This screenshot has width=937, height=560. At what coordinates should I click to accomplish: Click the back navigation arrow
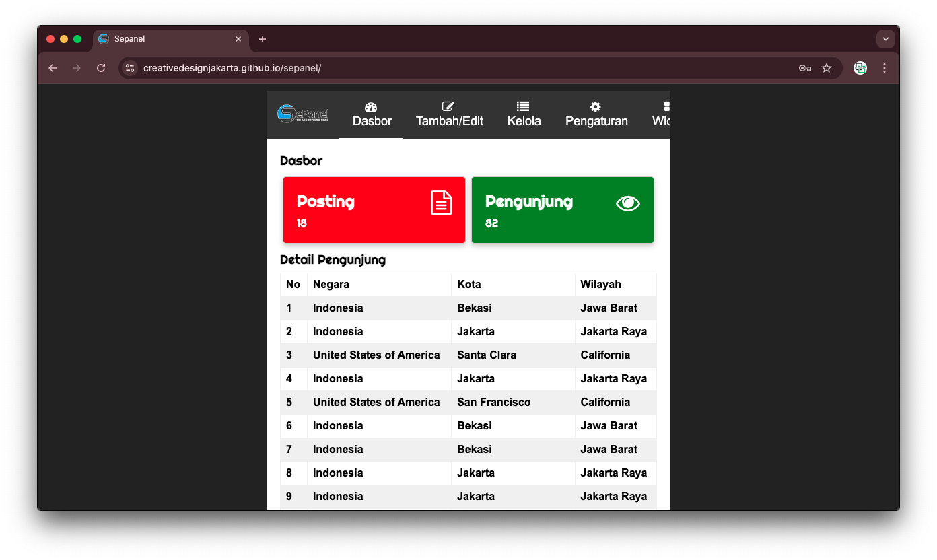(53, 68)
